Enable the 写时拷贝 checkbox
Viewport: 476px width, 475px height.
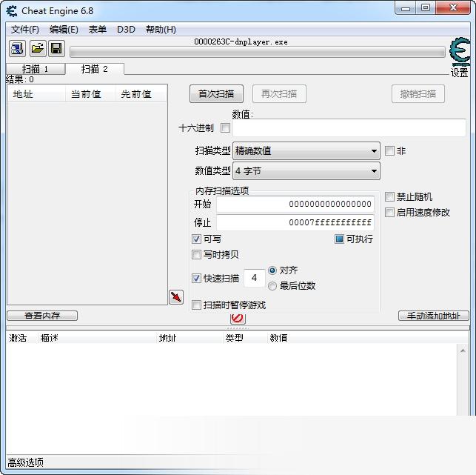tap(196, 254)
